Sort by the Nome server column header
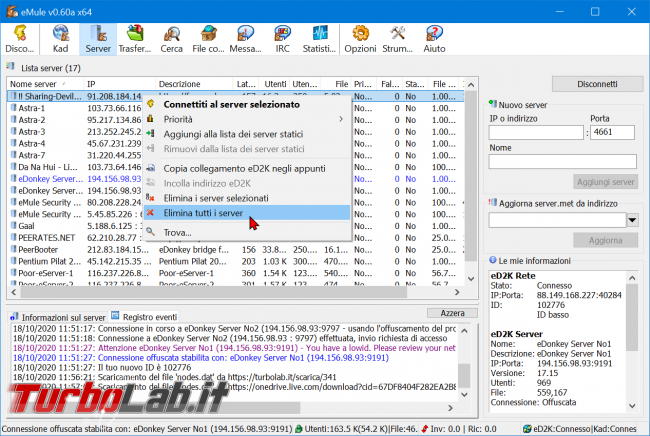This screenshot has width=650, height=436. coord(46,84)
